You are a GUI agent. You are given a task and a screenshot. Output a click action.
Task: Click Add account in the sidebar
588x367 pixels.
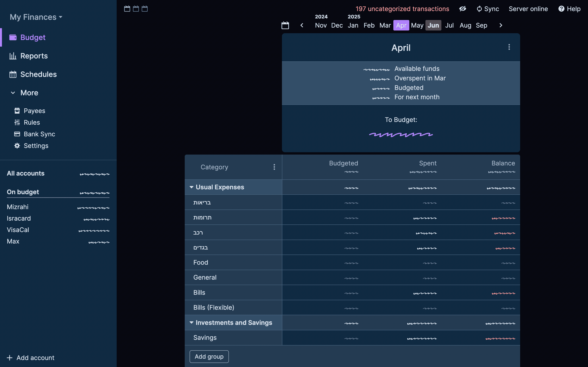click(31, 358)
